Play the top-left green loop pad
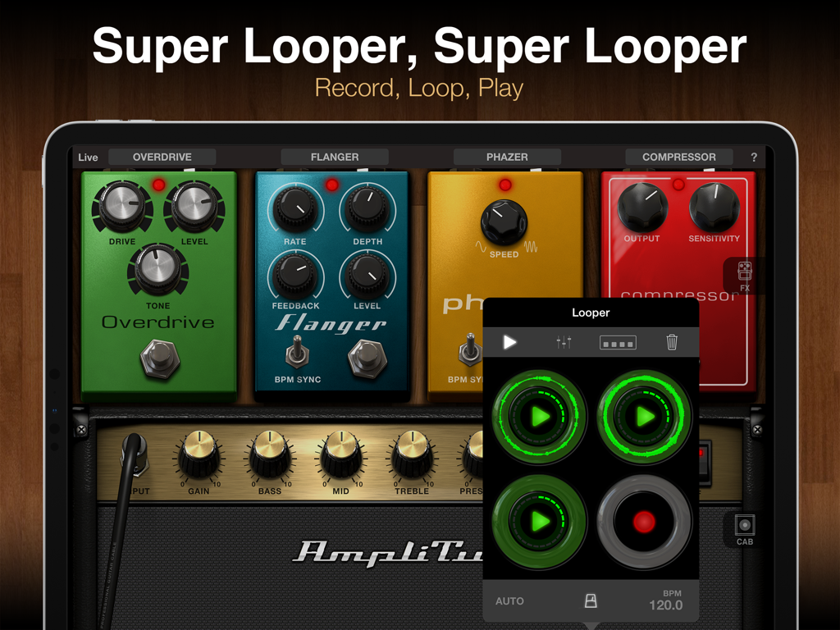 tap(539, 418)
